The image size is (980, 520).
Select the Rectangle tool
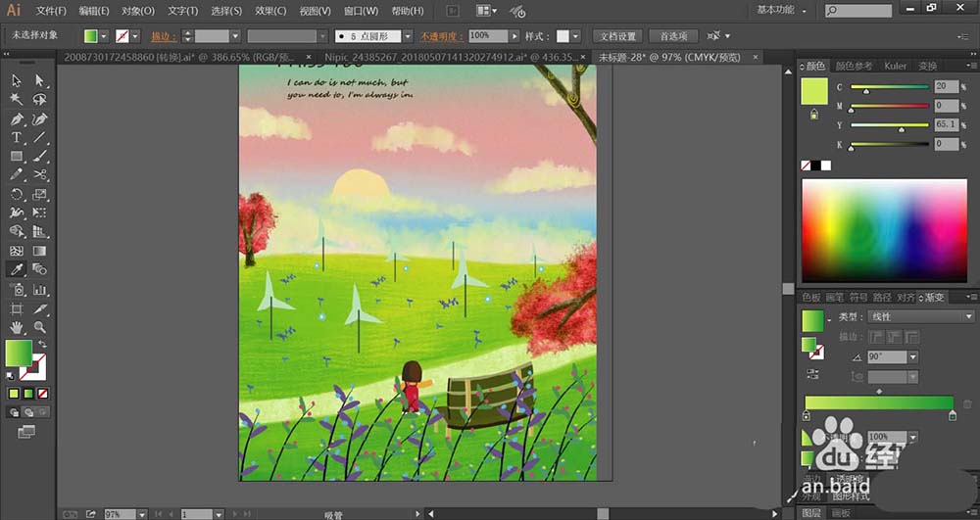point(17,156)
